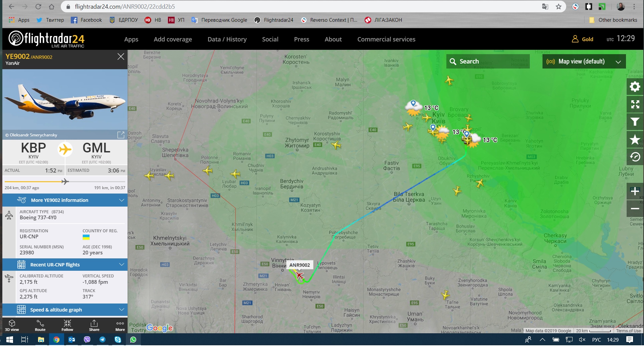Open the About menu item
Image resolution: width=644 pixels, height=361 pixels.
333,39
